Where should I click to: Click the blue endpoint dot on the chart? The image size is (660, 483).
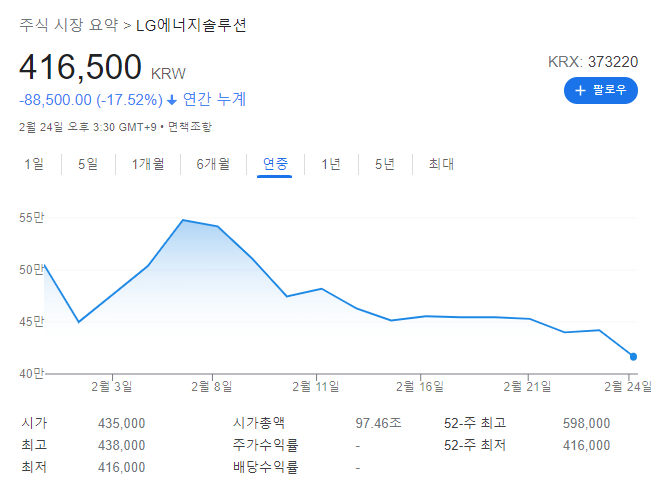tap(633, 357)
